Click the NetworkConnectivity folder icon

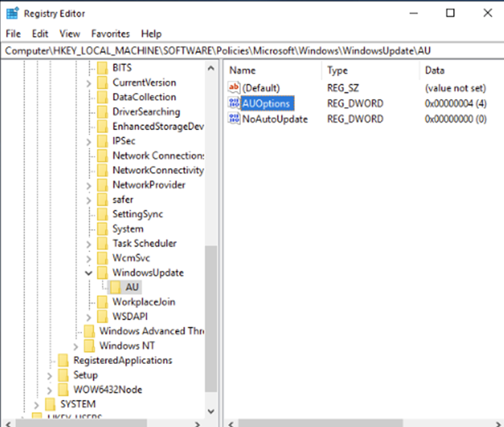tap(102, 170)
